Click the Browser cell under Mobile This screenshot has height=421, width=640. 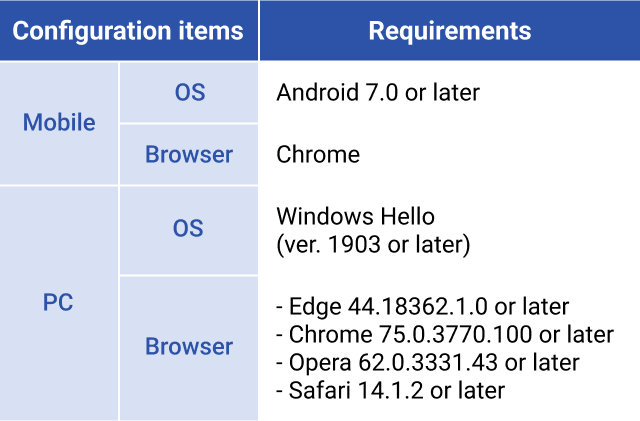pyautogui.click(x=189, y=155)
